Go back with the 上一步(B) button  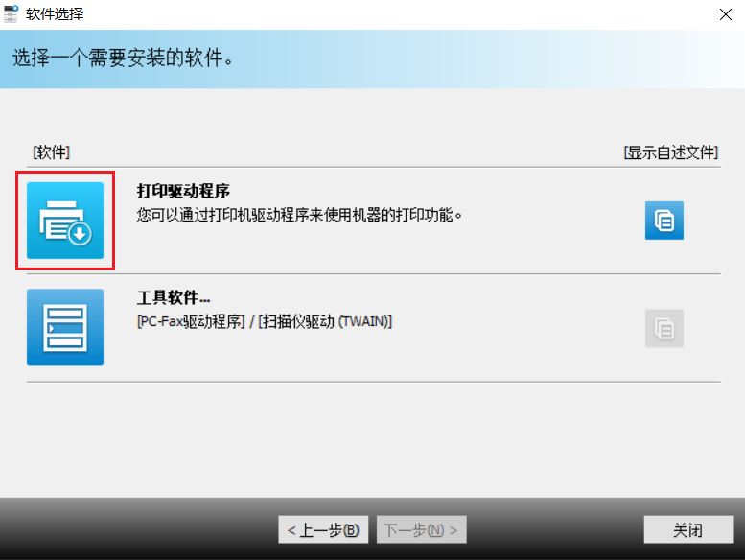click(323, 529)
